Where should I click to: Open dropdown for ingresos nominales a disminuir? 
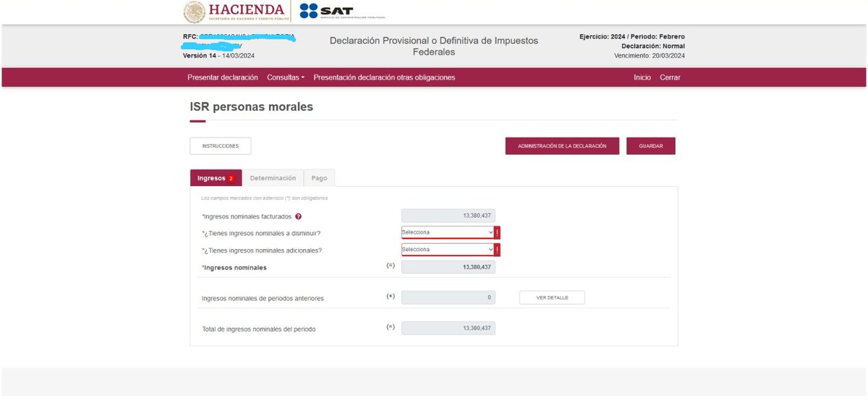[448, 232]
